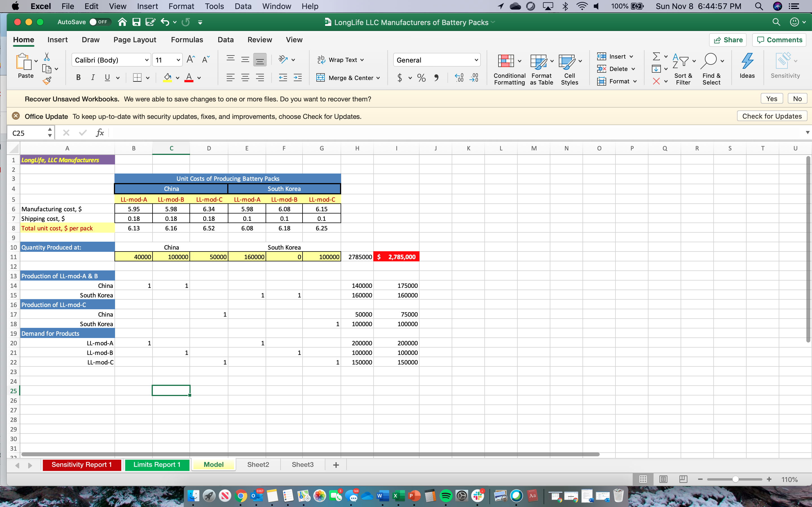Switch to Sensitivity Report 1 sheet
Screen dimensions: 812x507
pyautogui.click(x=81, y=464)
